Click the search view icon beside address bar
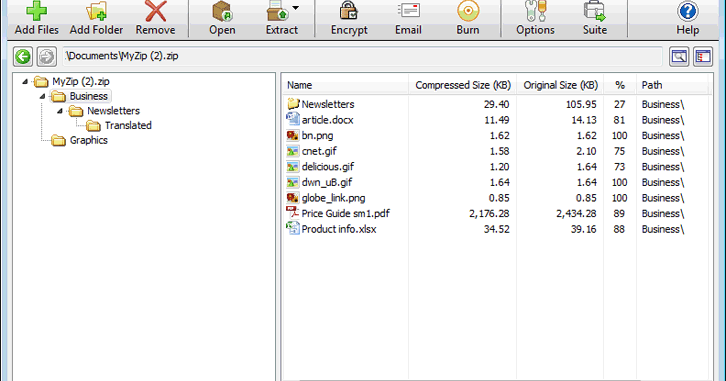Screen dimensions: 726x381 tap(679, 56)
